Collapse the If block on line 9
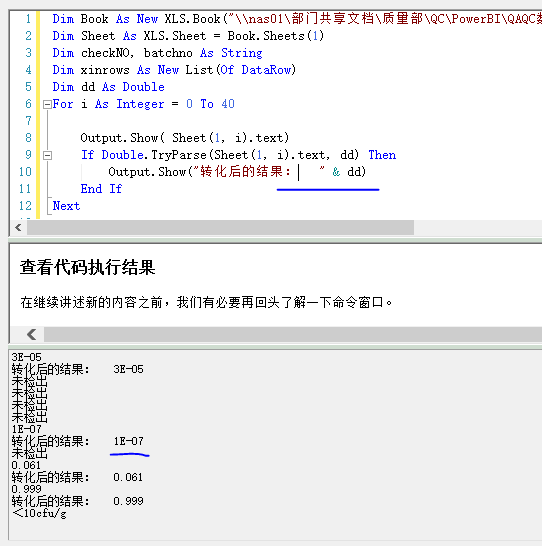 pyautogui.click(x=47, y=155)
